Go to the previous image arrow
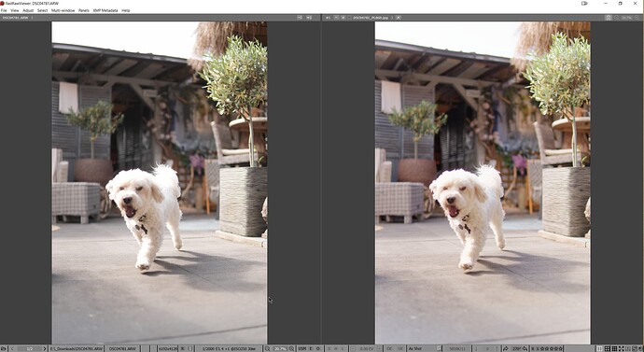 (x=12, y=348)
